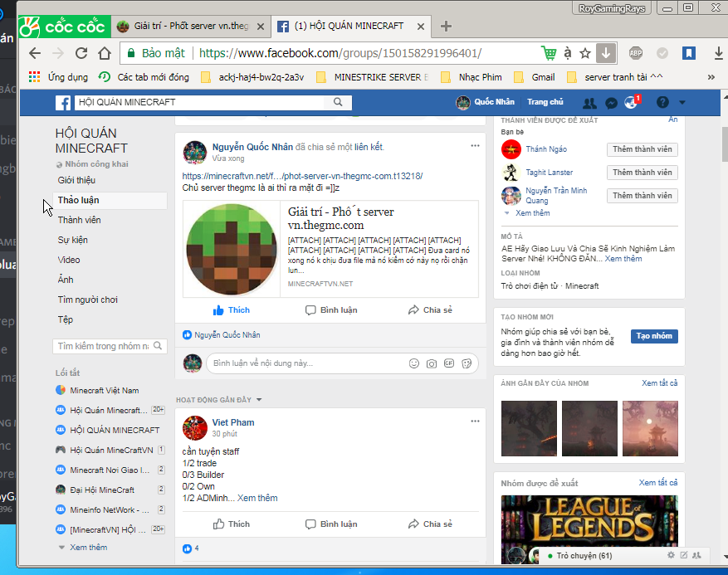Viewport: 728px width, 575px height.
Task: Click the GIF icon in comment box
Action: [449, 363]
